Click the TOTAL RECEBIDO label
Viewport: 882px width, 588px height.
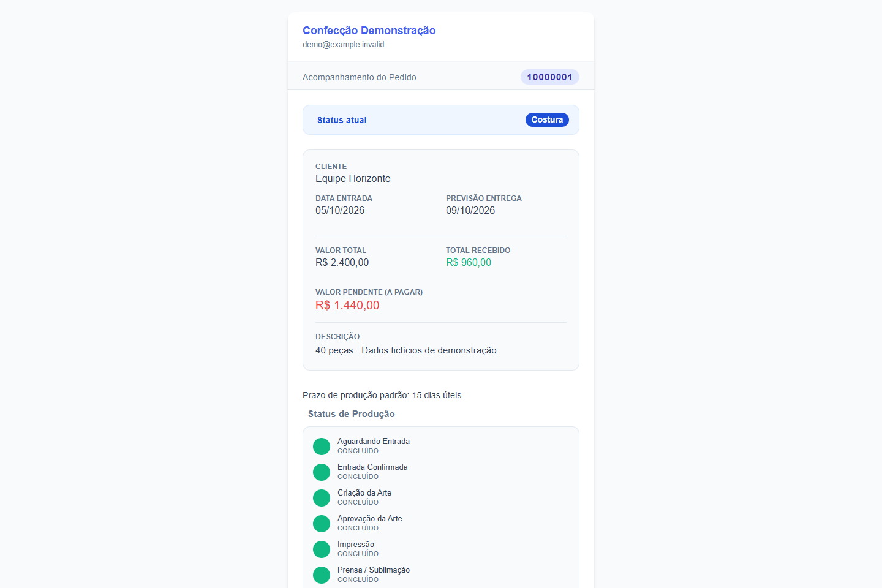point(478,251)
